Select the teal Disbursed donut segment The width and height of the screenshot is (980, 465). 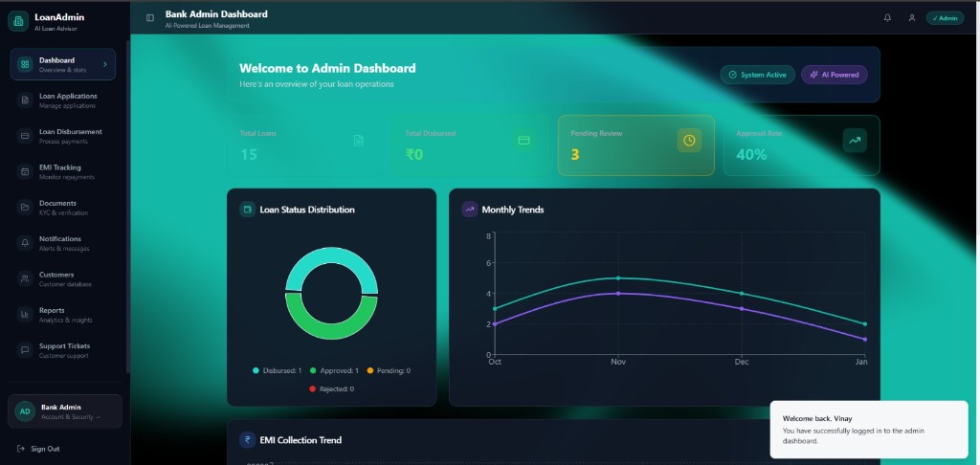tap(331, 255)
